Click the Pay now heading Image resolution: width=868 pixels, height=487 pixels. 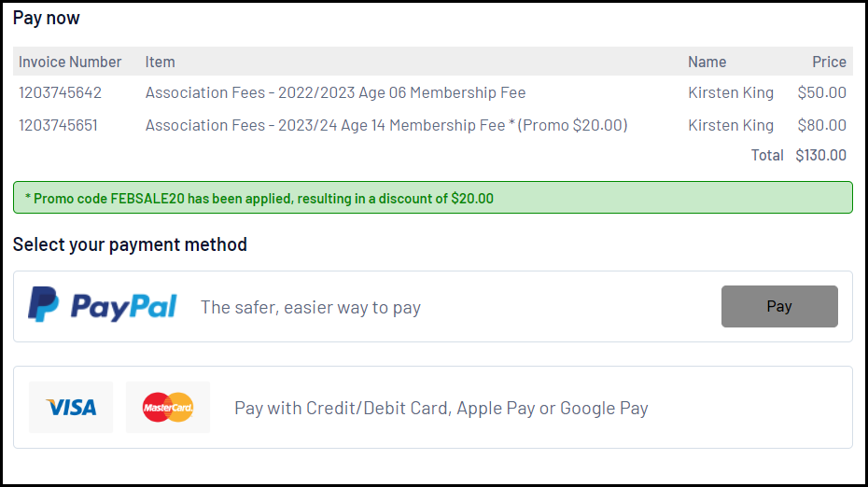pos(47,18)
